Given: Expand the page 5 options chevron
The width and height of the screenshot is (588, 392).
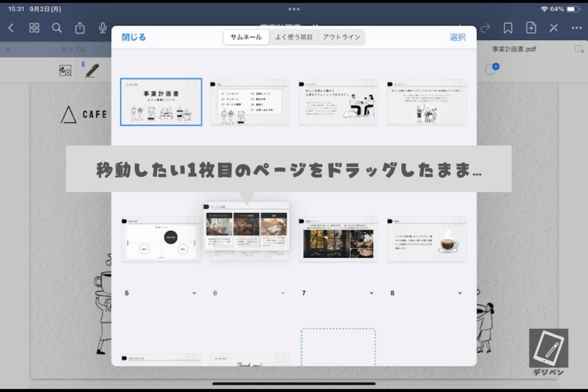Looking at the screenshot, I should coord(194,293).
